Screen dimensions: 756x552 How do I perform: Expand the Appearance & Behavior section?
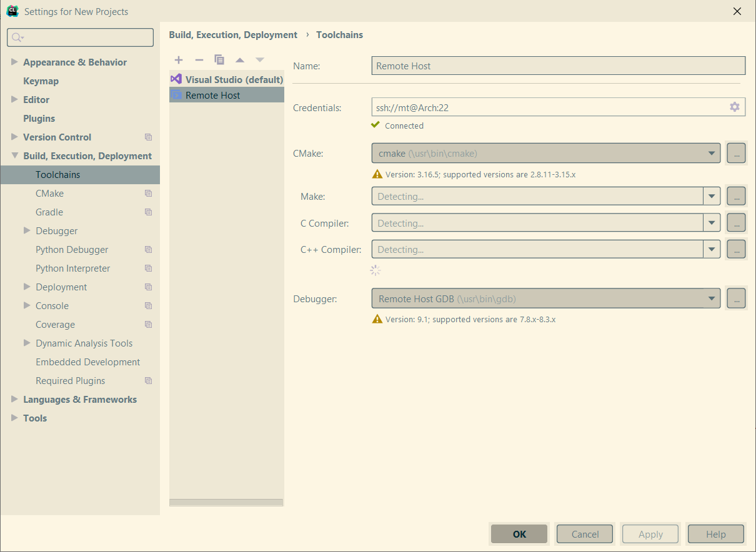click(15, 62)
